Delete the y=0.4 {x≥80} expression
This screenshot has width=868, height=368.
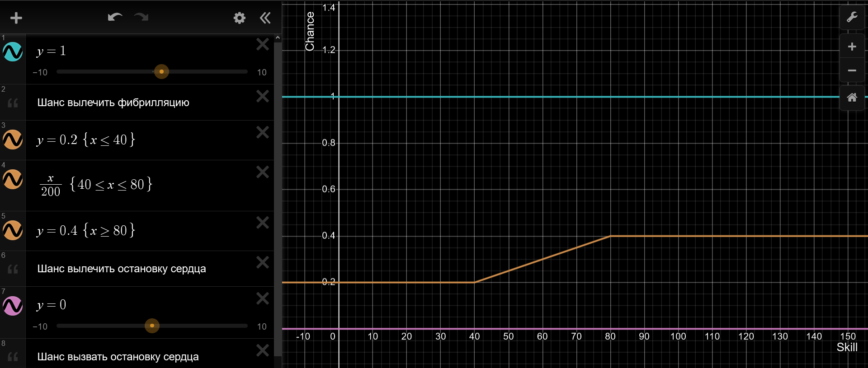click(263, 223)
